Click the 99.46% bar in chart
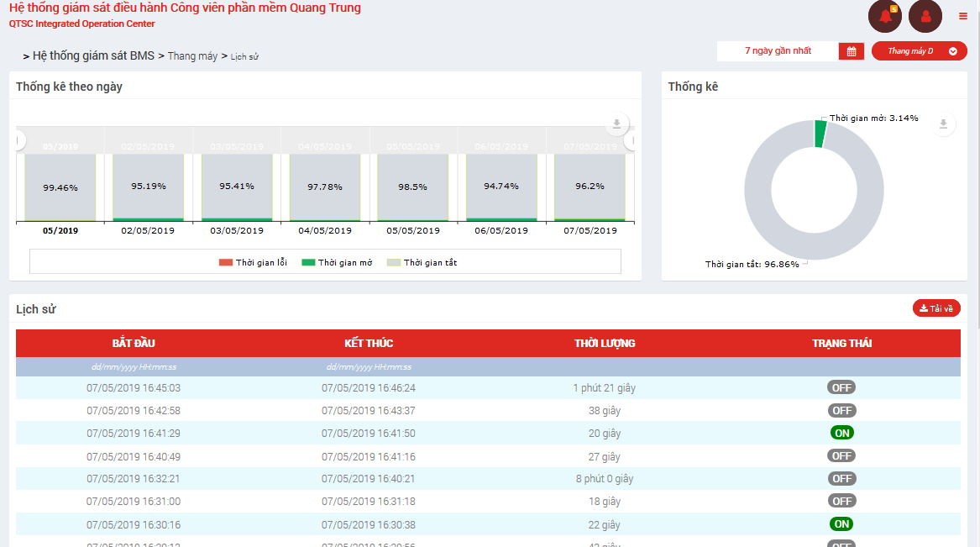The width and height of the screenshot is (980, 547). coord(60,187)
